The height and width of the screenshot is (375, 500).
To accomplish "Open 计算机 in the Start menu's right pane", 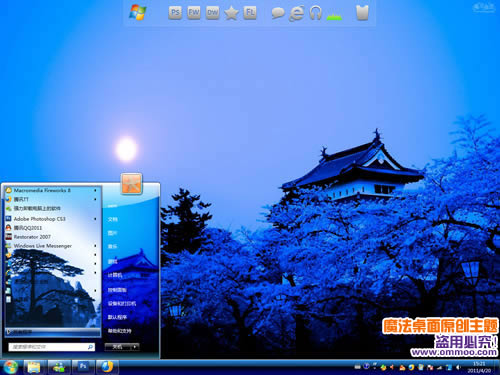I will [115, 275].
